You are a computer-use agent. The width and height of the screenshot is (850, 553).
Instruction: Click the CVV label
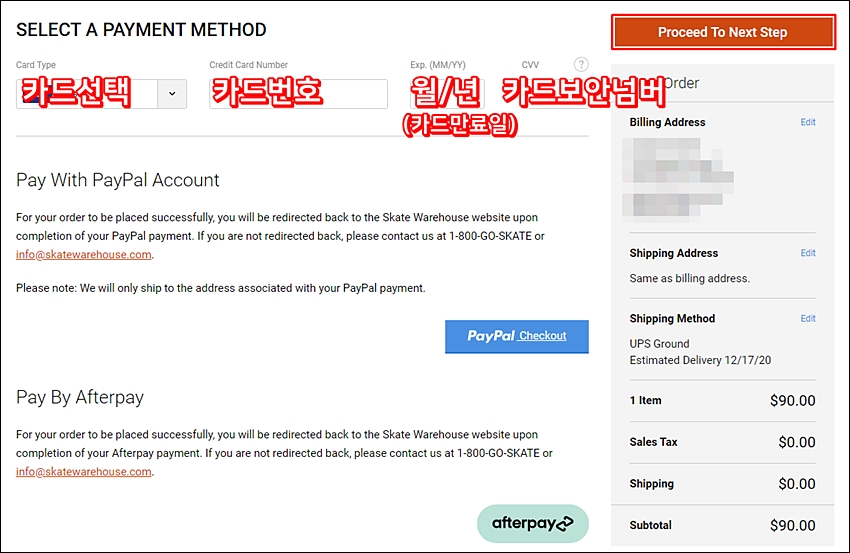tap(530, 65)
